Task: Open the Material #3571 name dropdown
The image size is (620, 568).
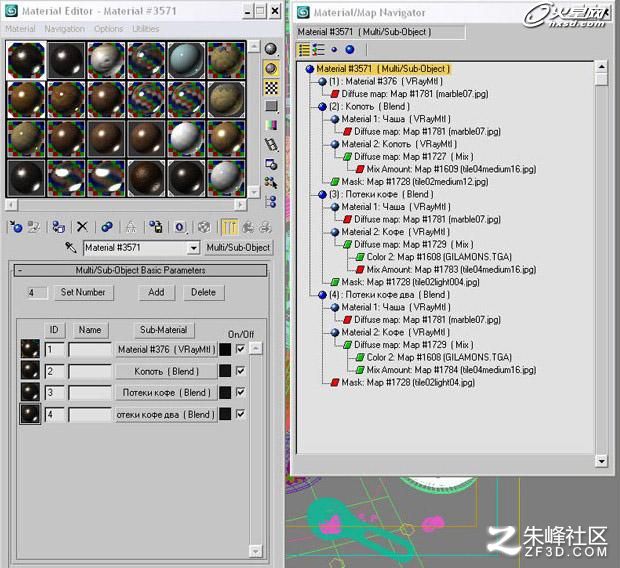Action: pos(193,248)
